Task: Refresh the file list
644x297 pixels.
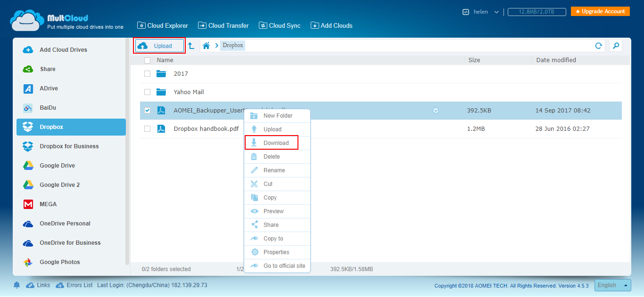Action: click(598, 46)
